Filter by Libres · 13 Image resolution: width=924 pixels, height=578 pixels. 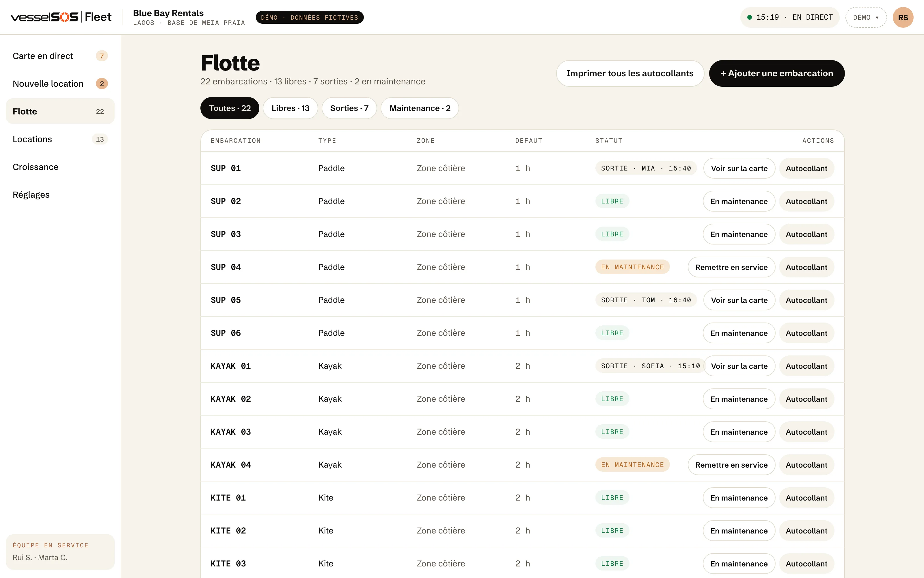pyautogui.click(x=290, y=108)
